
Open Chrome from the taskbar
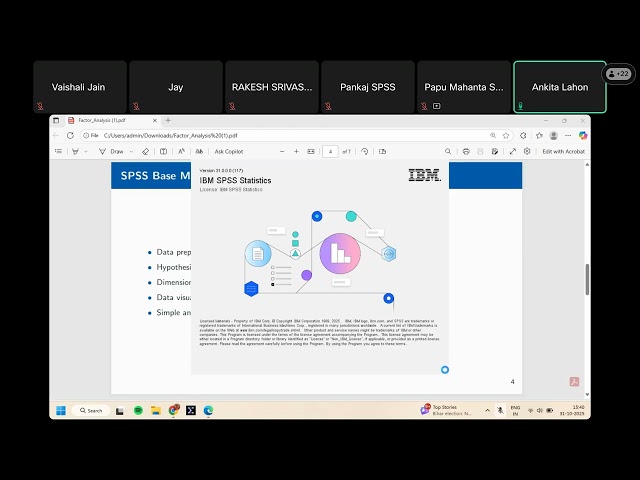pyautogui.click(x=173, y=410)
